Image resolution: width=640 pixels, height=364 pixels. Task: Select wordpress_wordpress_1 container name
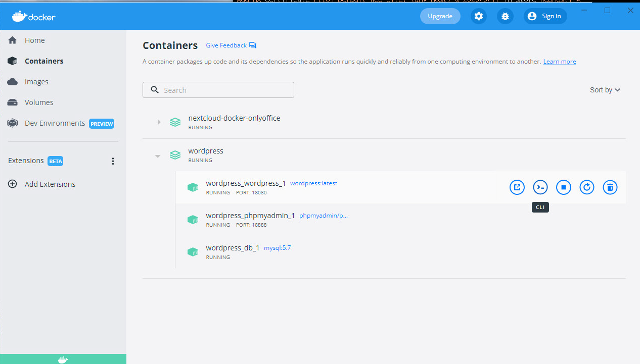coord(246,183)
